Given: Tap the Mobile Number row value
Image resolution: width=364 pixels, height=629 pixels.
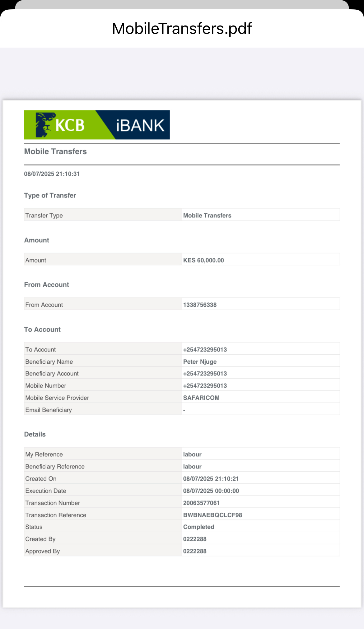Looking at the screenshot, I should pyautogui.click(x=205, y=386).
